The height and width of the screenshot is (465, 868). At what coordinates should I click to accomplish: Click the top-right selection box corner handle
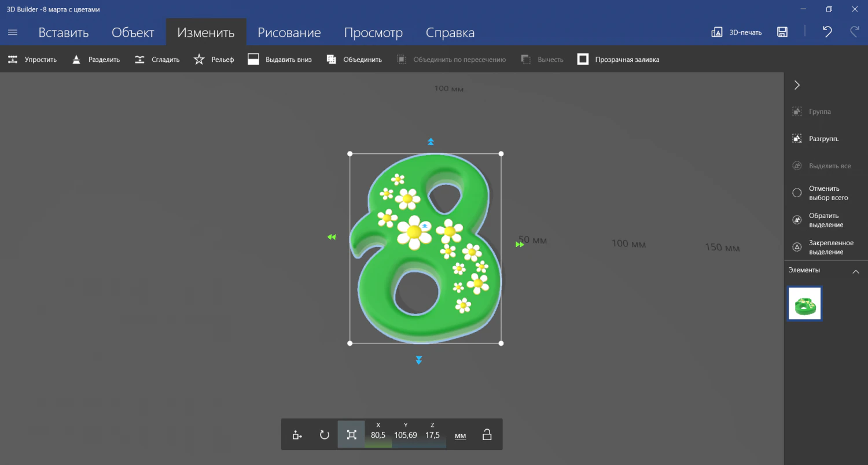pyautogui.click(x=501, y=154)
